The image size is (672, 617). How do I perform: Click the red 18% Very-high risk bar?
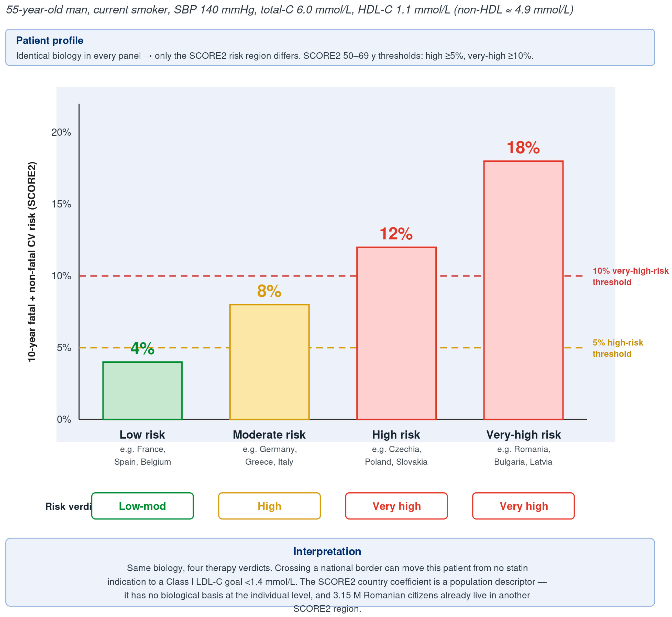[524, 290]
